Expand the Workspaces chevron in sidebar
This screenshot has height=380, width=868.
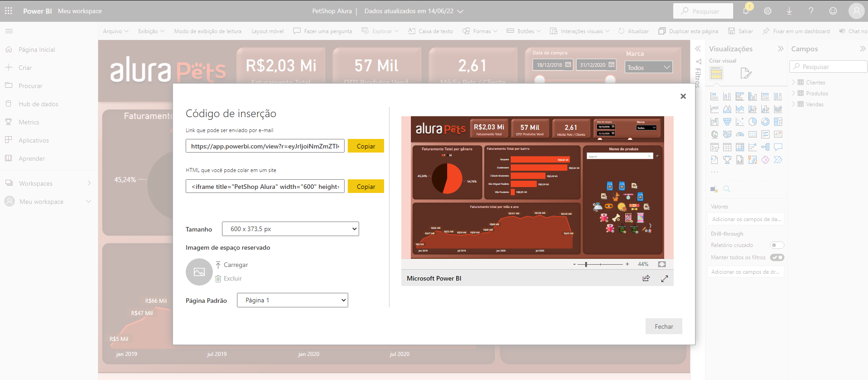click(89, 183)
